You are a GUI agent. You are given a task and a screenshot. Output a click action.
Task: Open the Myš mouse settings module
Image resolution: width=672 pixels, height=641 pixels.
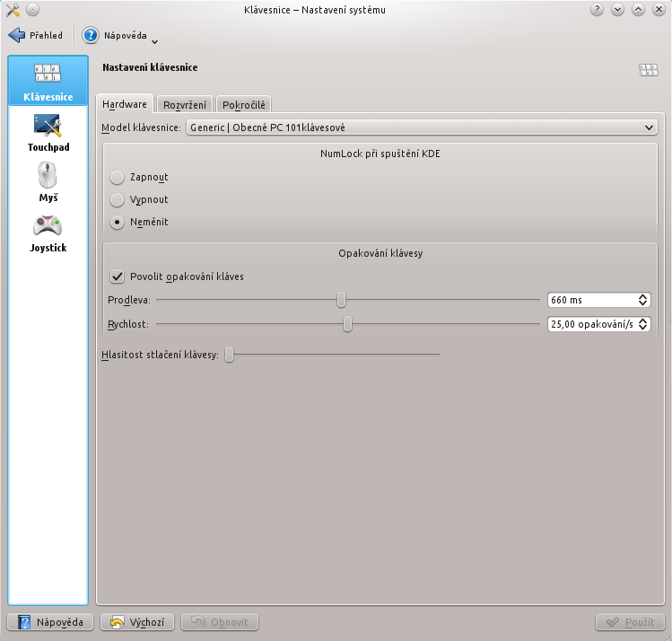click(x=48, y=182)
